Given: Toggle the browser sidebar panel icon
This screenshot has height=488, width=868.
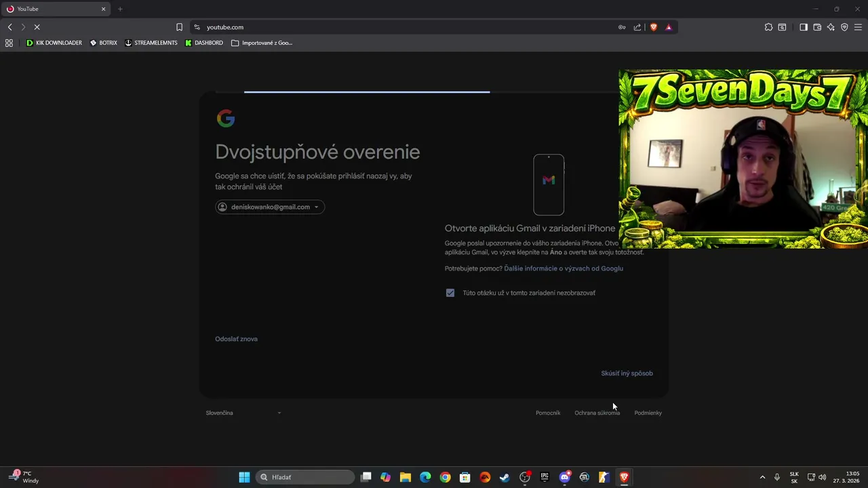Looking at the screenshot, I should coord(804,27).
